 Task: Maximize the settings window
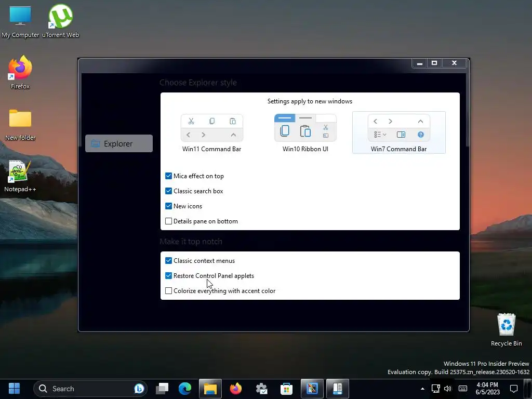(434, 63)
